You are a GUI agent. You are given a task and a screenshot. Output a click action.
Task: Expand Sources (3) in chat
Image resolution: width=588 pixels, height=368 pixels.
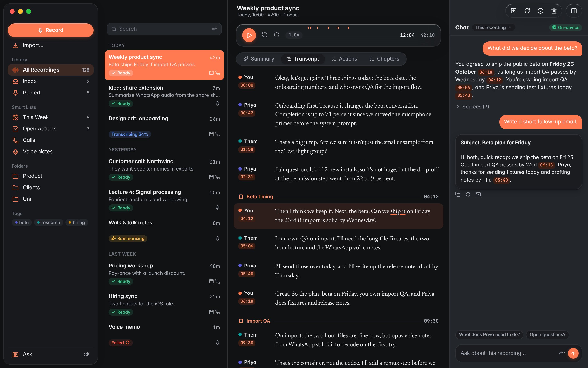point(473,107)
